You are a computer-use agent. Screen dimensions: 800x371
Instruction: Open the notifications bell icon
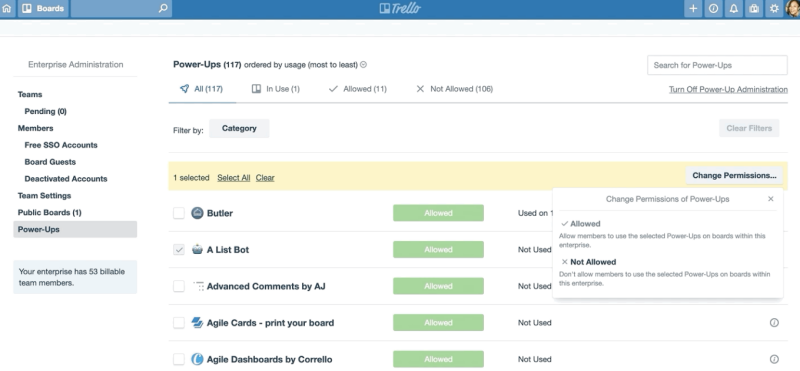[x=734, y=9]
